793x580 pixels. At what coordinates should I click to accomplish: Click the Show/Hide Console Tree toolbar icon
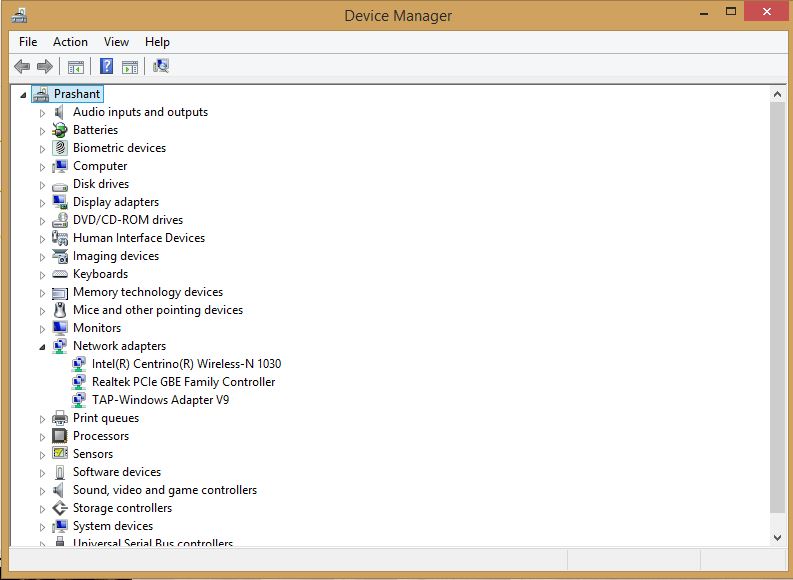click(76, 67)
